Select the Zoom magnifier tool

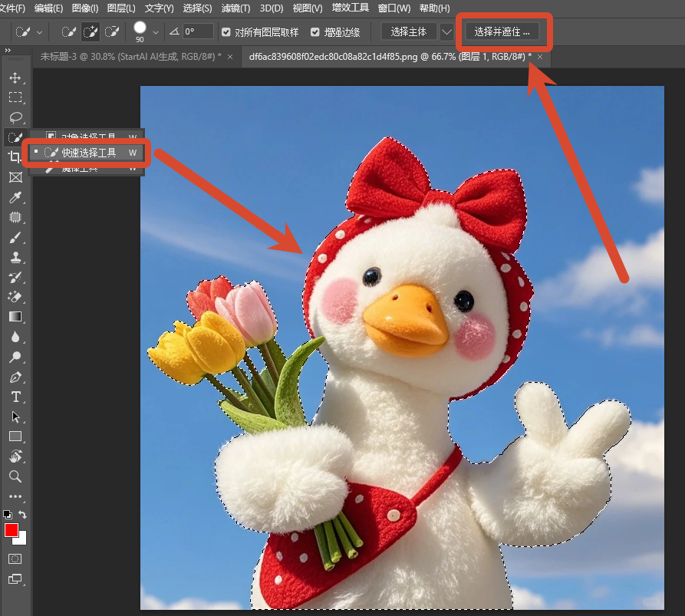[x=15, y=476]
